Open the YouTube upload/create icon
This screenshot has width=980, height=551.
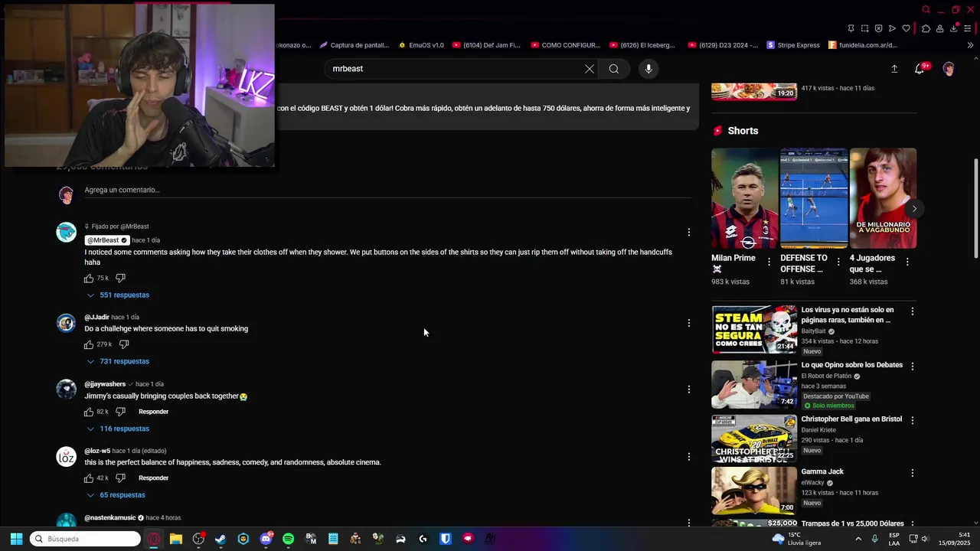coord(894,69)
